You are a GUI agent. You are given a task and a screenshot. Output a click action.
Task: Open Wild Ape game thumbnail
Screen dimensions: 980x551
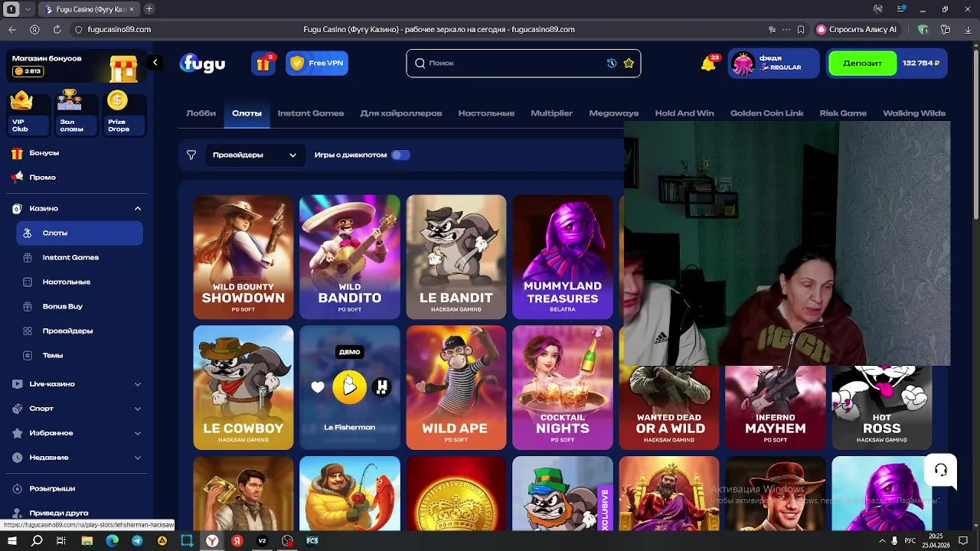tap(456, 388)
